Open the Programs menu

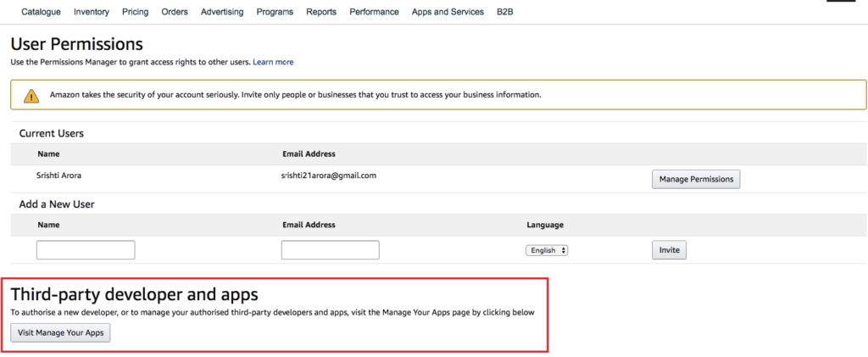coord(275,12)
